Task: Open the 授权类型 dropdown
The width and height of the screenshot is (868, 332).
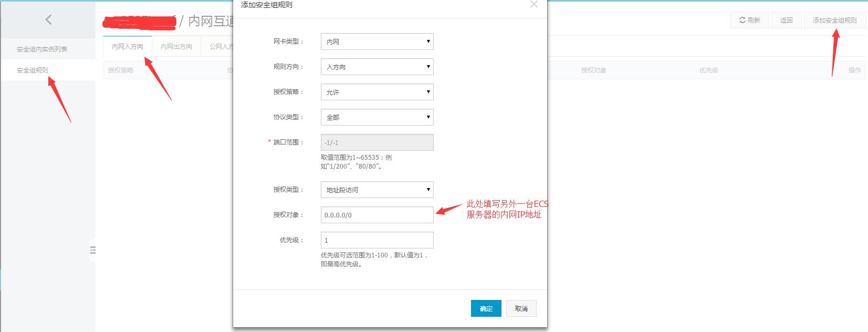Action: [377, 190]
